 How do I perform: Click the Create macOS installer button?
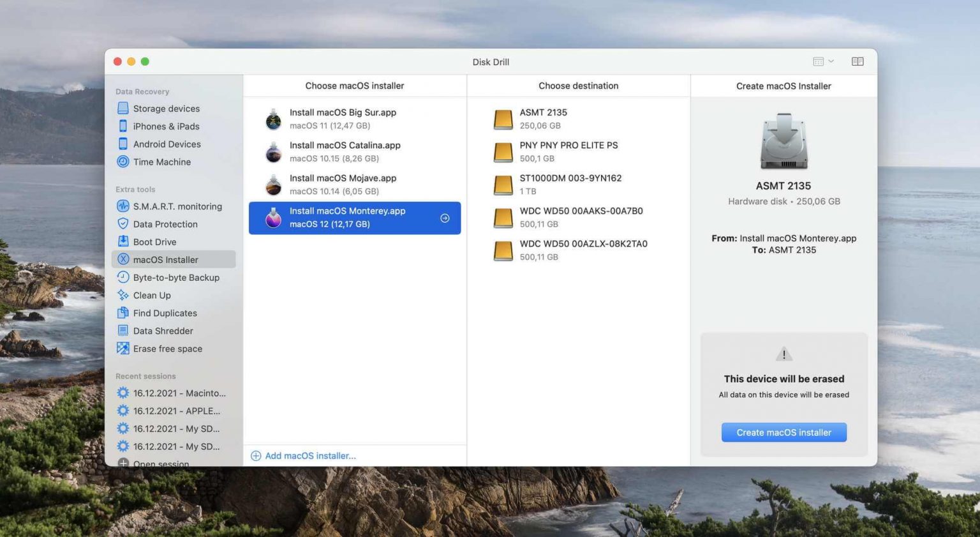pos(783,432)
